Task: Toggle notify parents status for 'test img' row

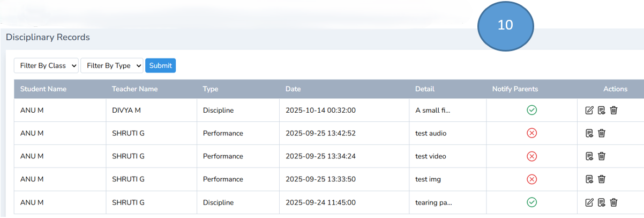Action: tap(531, 179)
